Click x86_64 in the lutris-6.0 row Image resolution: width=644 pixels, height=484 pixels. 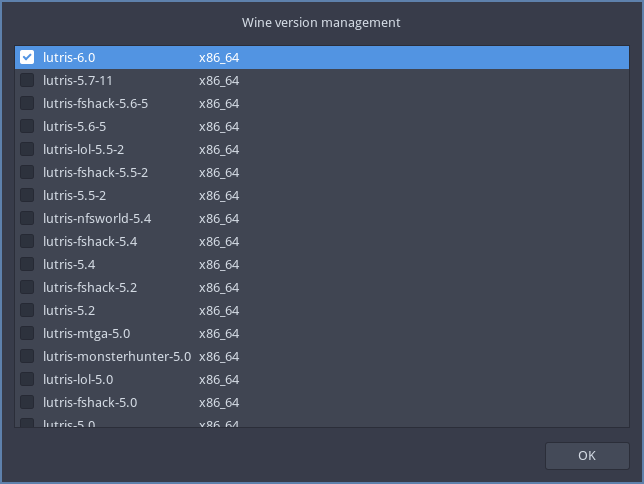pos(219,58)
